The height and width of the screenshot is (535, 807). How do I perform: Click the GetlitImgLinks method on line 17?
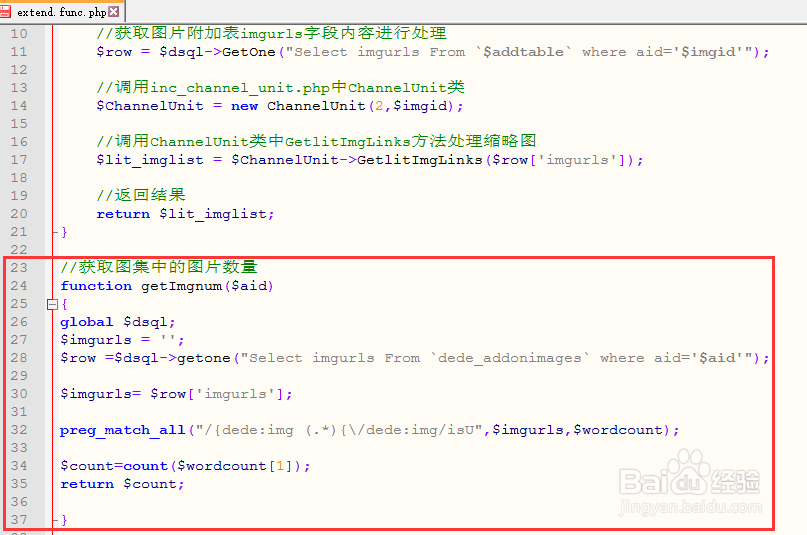(x=420, y=160)
